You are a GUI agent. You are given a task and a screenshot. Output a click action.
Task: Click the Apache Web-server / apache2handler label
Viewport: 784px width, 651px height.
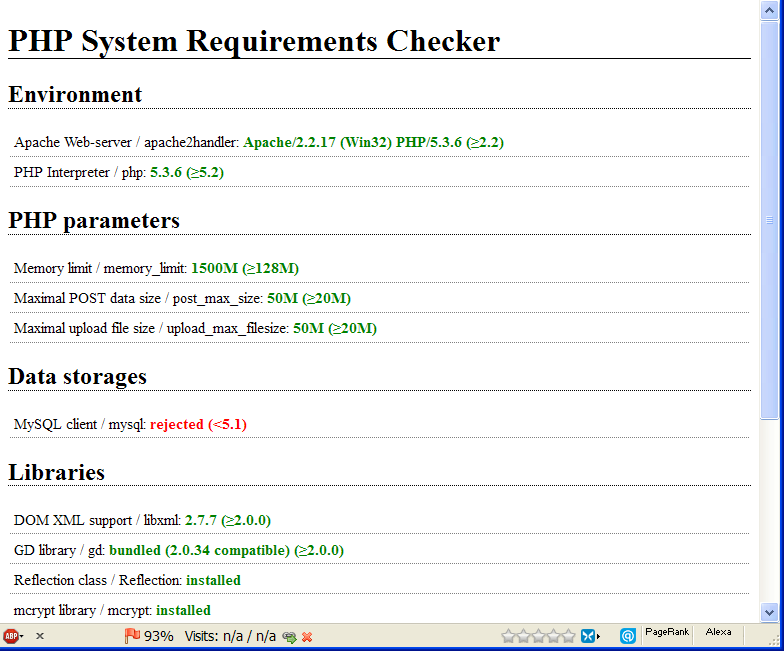[126, 142]
